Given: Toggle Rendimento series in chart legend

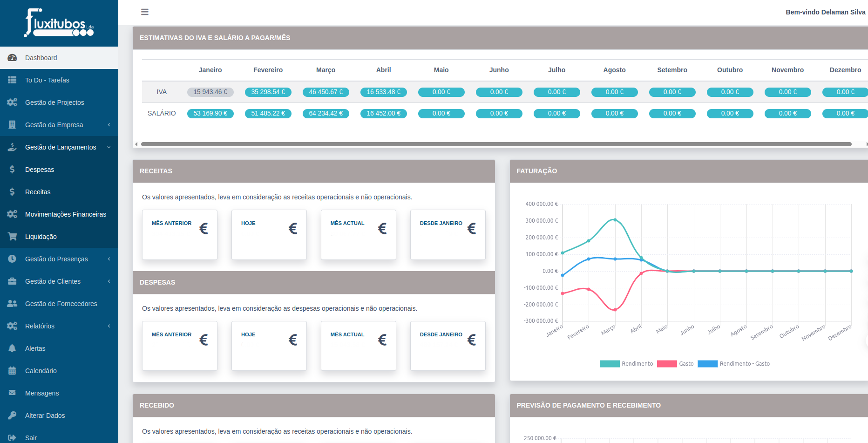Looking at the screenshot, I should tap(626, 364).
